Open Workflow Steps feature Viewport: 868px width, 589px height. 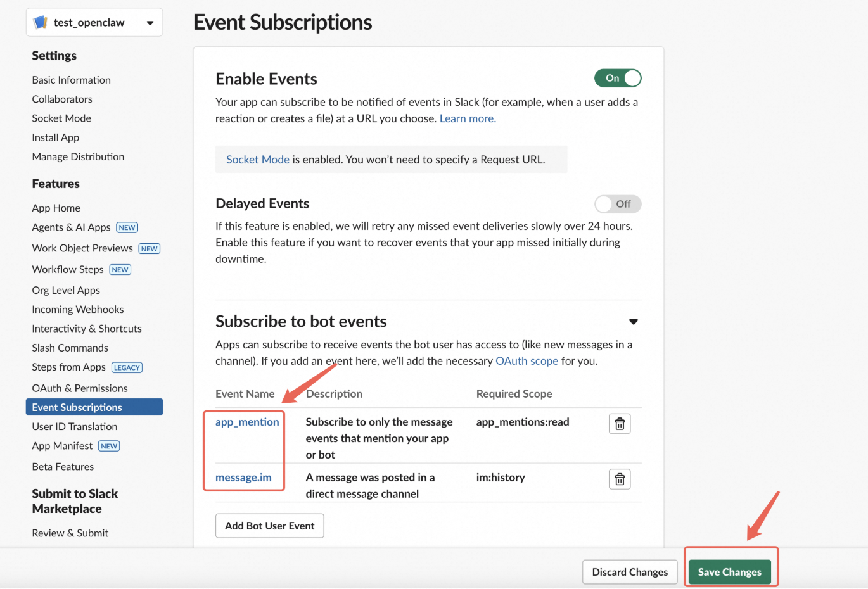coord(68,269)
